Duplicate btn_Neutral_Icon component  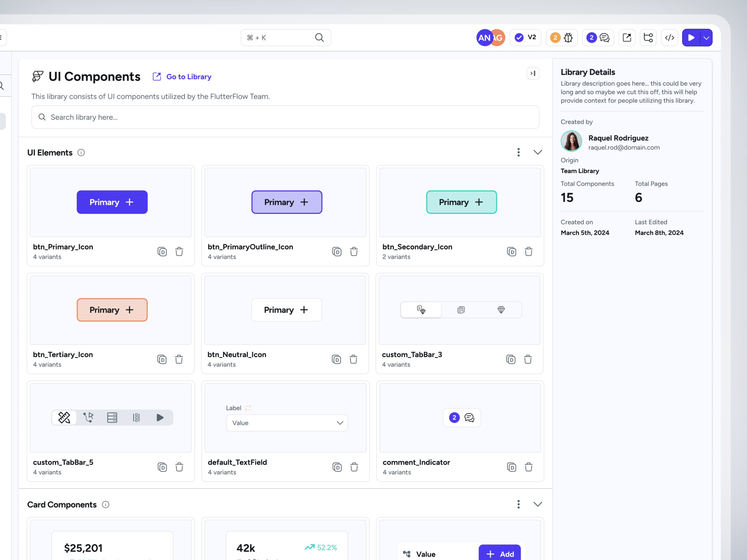[336, 359]
